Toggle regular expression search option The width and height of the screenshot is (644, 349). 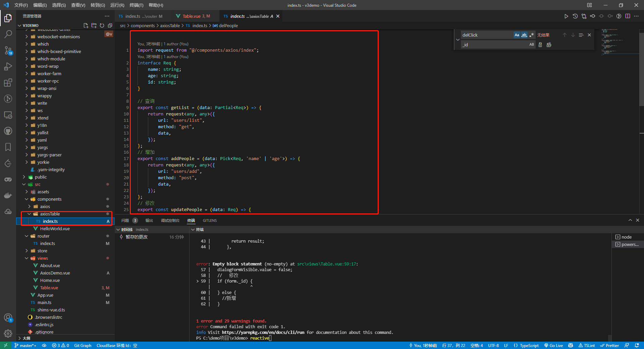coord(532,35)
